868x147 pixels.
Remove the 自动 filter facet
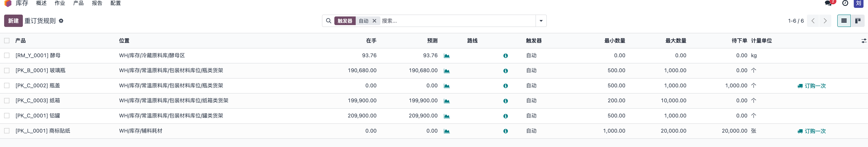point(374,21)
